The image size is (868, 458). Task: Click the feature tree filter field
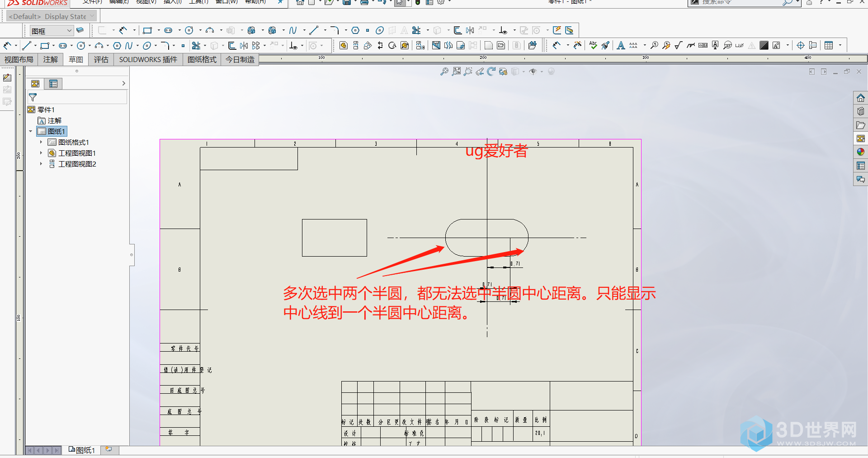(77, 97)
